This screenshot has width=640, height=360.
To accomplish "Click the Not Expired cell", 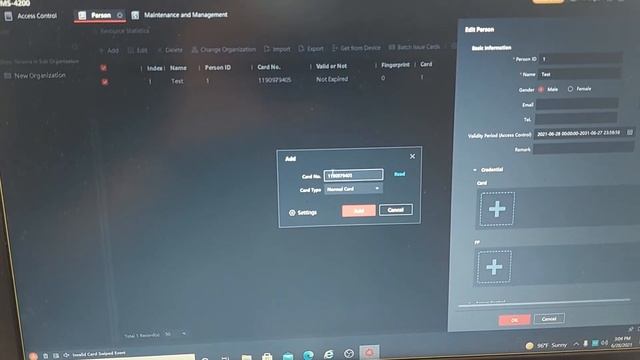I will click(332, 79).
